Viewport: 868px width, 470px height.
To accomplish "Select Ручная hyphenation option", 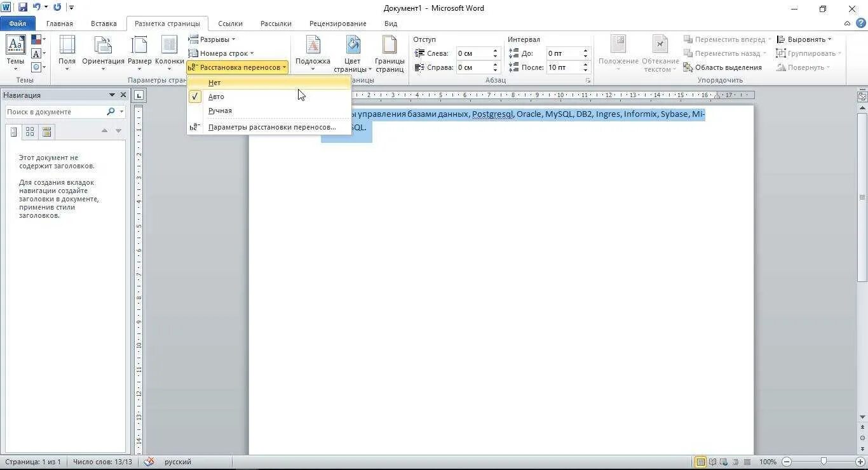I will click(269, 111).
